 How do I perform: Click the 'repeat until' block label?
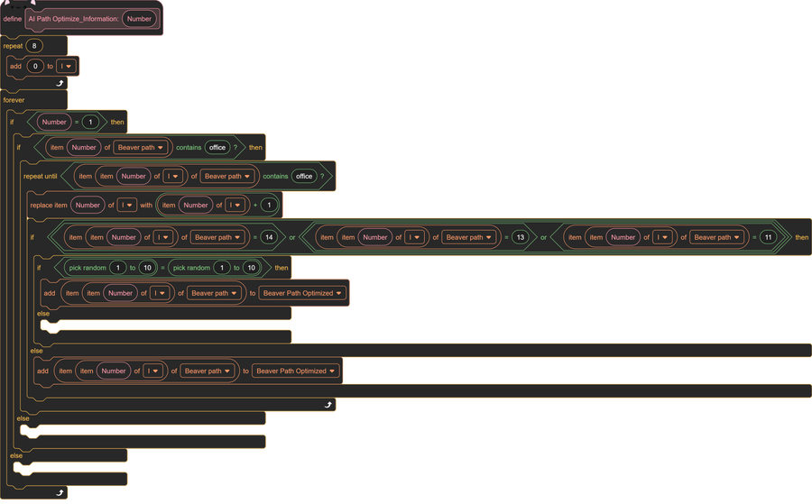pos(40,177)
